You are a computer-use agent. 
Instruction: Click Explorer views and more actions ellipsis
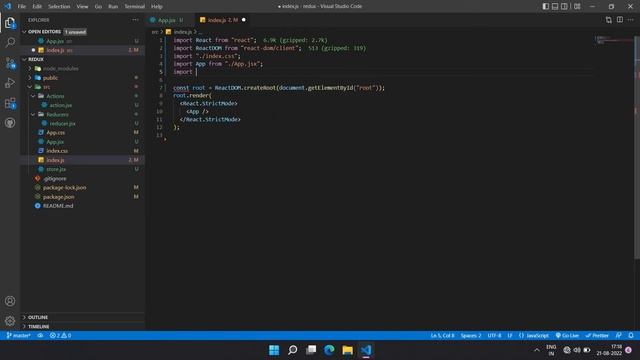tap(135, 20)
